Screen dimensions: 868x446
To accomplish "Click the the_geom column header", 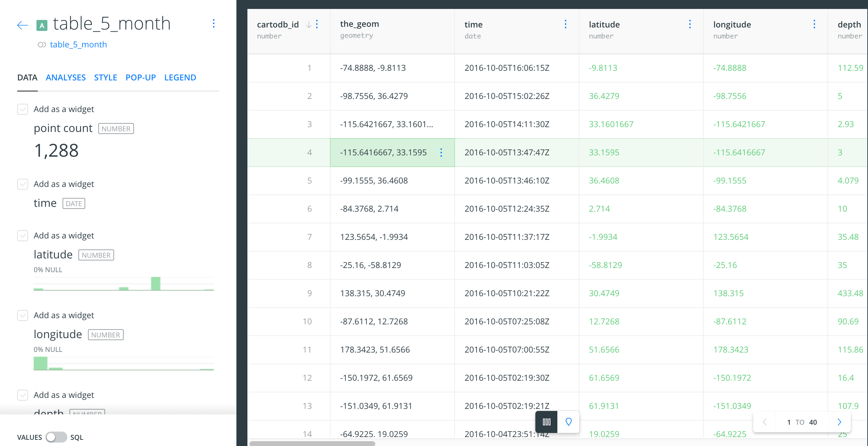I will tap(392, 31).
